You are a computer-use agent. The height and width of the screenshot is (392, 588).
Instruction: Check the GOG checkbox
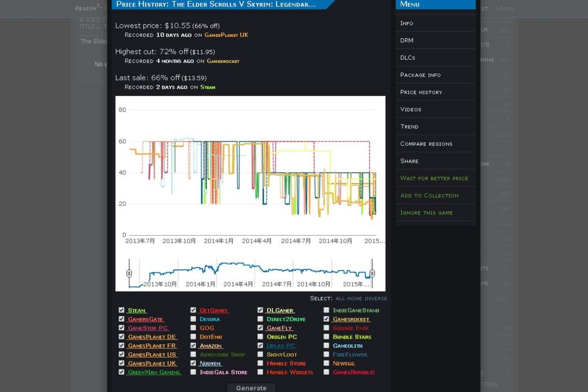point(193,328)
